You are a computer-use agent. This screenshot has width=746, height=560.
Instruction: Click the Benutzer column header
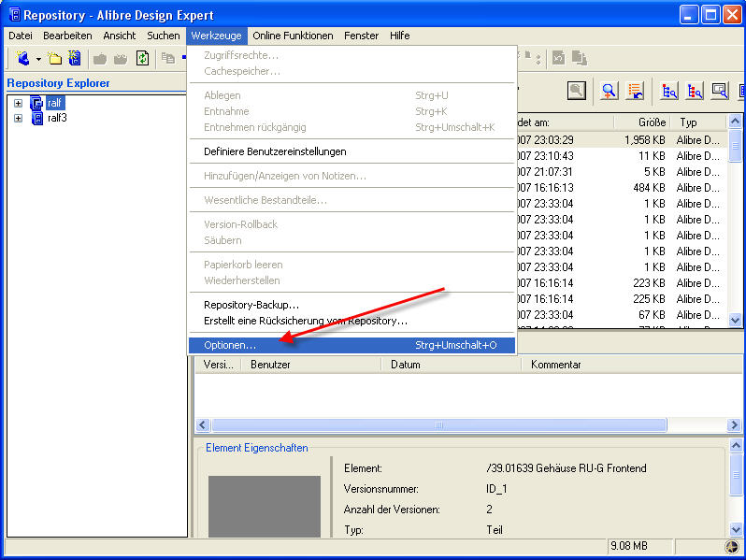point(311,365)
